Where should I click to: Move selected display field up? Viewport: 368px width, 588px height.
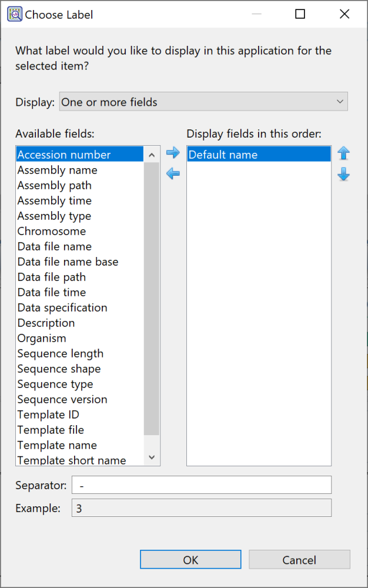344,153
